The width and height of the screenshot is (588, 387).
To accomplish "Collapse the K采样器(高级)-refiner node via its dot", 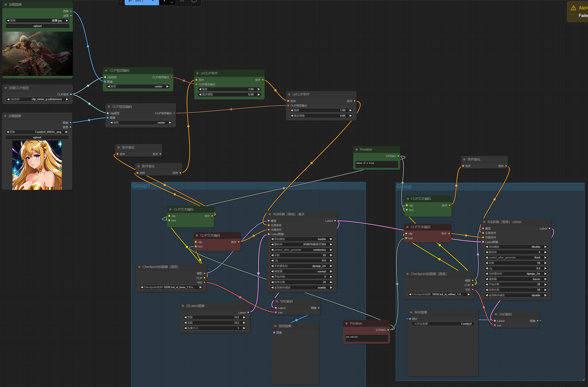I will coord(484,222).
